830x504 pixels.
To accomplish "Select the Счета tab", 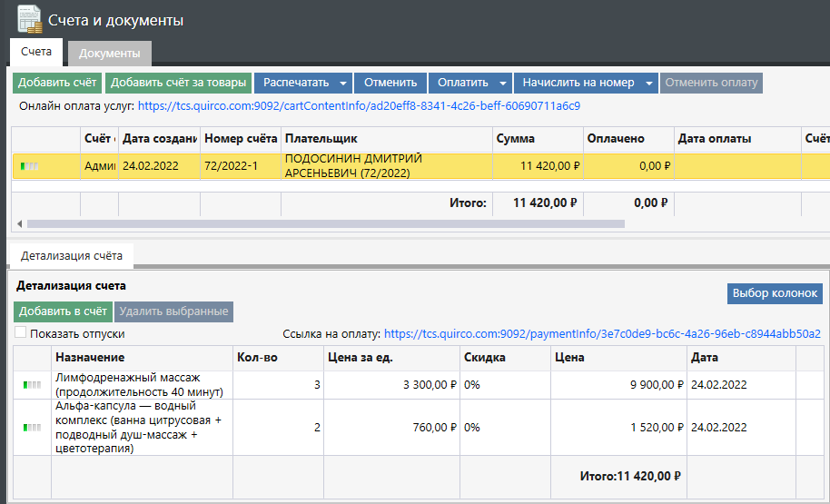I will [x=36, y=53].
